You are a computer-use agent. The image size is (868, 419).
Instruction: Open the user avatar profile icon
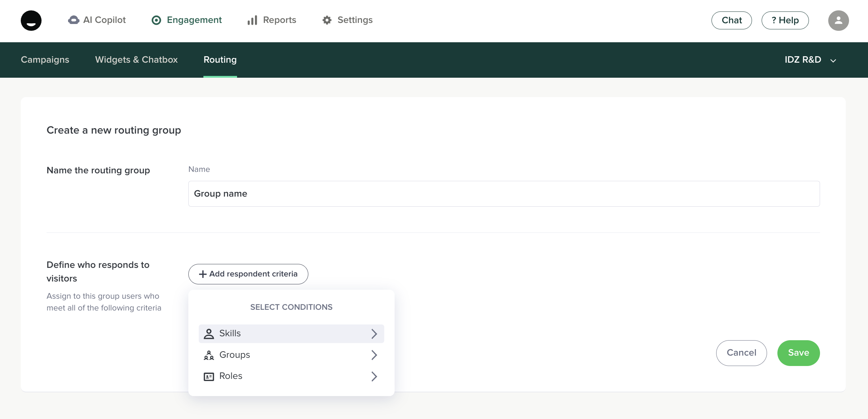[838, 20]
